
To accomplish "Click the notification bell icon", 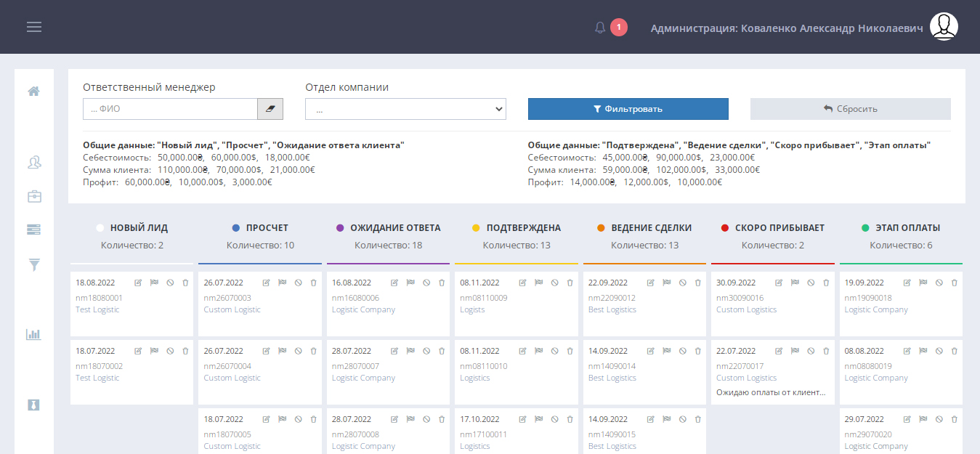I will tap(600, 28).
